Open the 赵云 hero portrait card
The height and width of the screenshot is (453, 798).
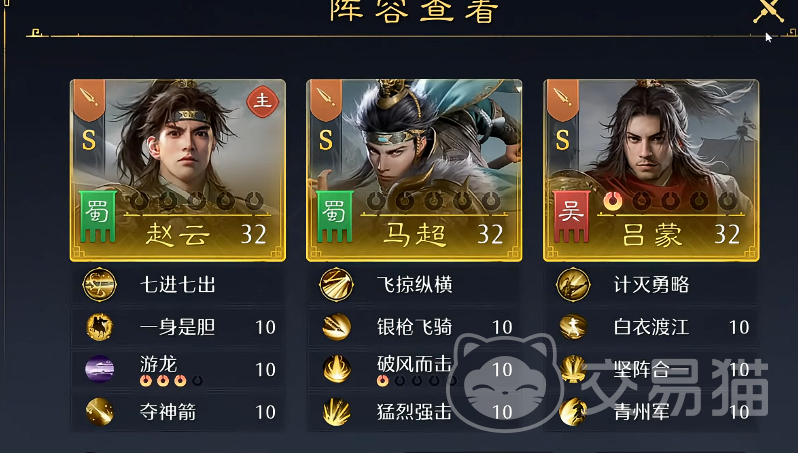(178, 170)
